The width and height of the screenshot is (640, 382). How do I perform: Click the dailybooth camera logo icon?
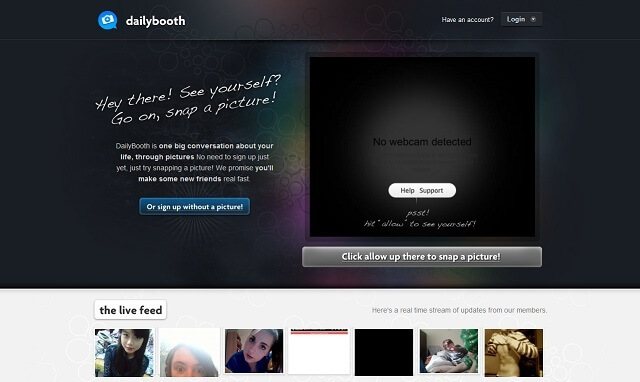point(107,20)
